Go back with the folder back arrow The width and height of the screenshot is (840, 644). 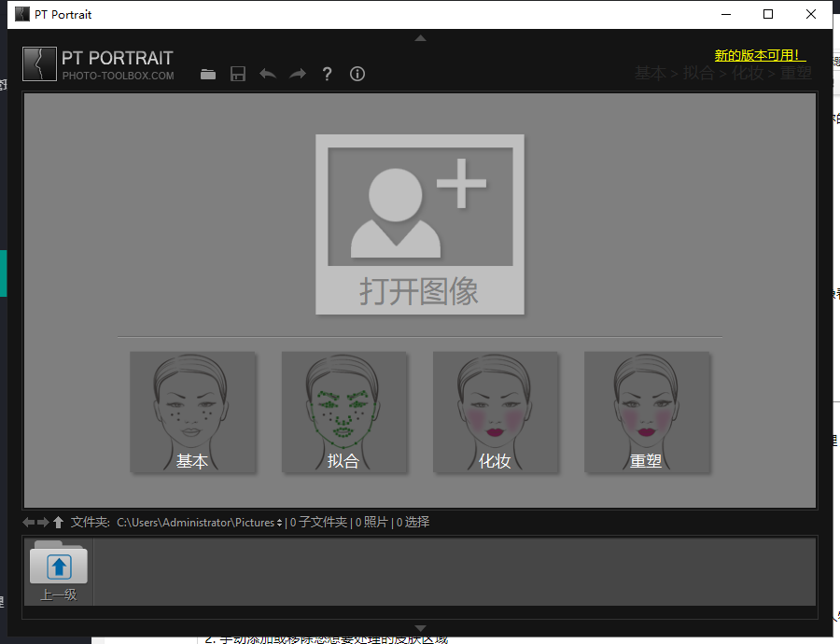pos(28,523)
